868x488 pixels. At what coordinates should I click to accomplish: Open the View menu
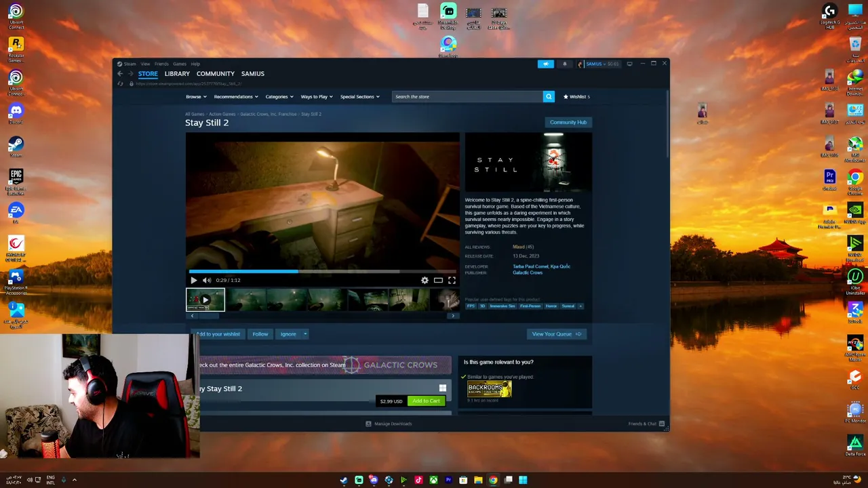point(145,64)
